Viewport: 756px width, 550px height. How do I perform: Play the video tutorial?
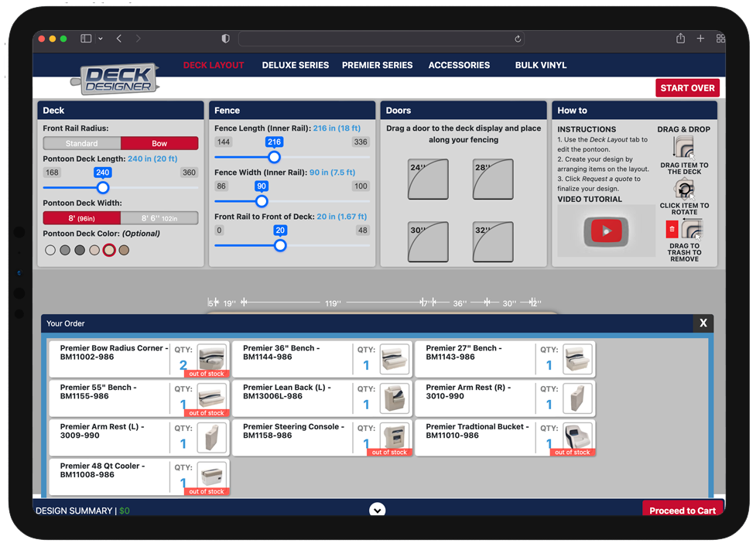[606, 231]
